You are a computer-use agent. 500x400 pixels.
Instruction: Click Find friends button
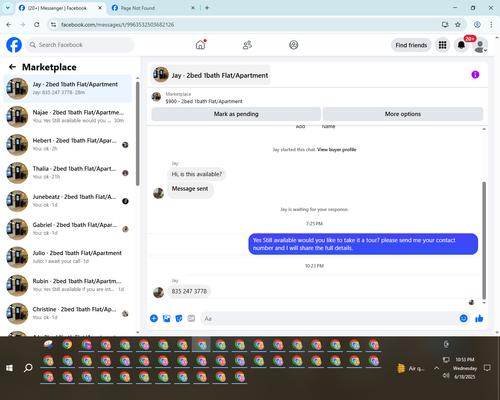(411, 45)
